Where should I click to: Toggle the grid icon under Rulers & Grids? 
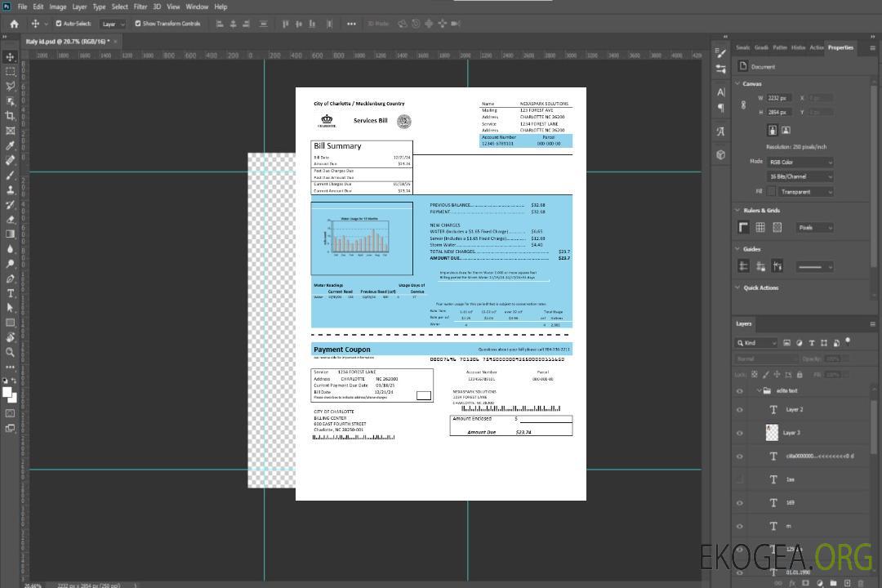tap(760, 227)
